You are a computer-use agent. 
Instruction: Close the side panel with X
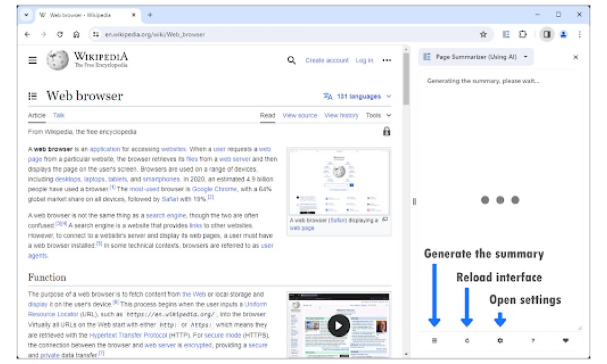575,57
